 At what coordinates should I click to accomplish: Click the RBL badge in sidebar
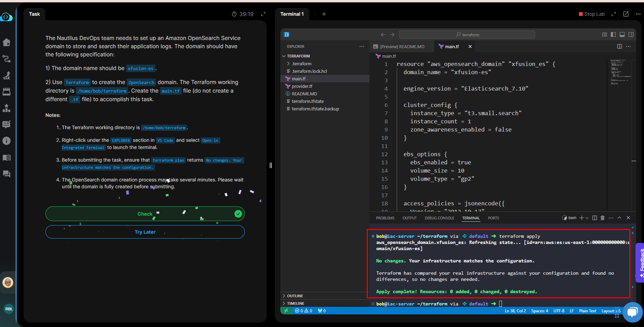tap(9, 309)
